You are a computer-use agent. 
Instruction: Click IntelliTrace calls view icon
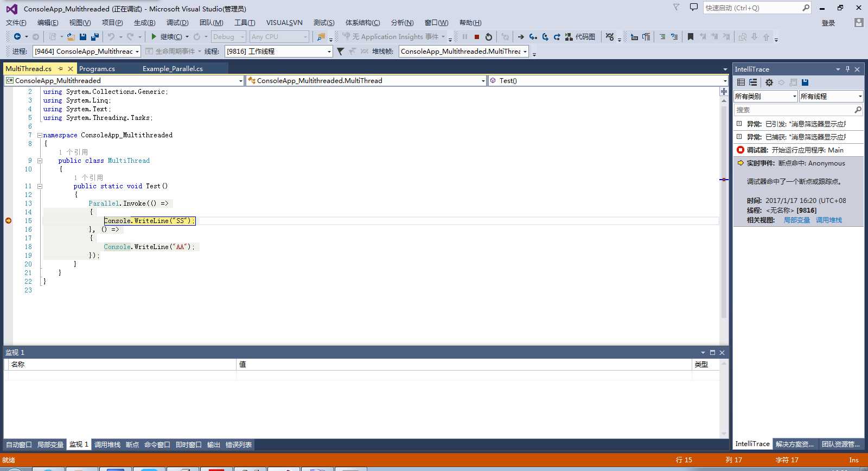[753, 82]
